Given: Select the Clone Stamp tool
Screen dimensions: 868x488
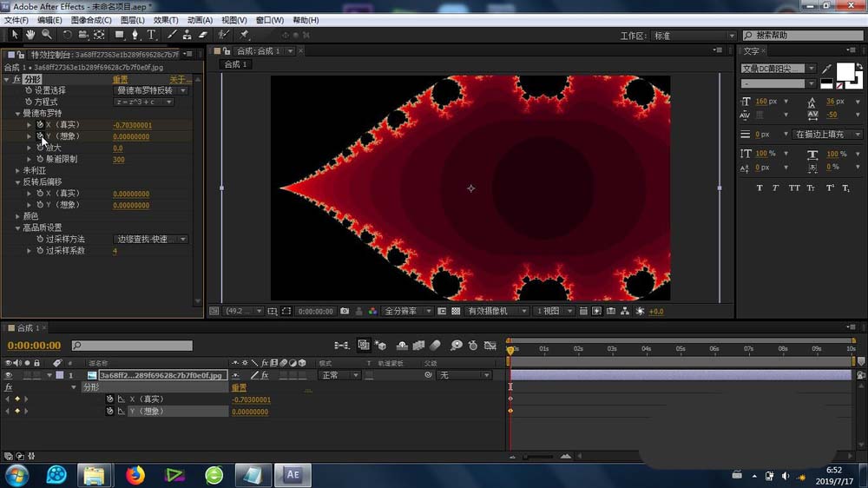Looking at the screenshot, I should pos(187,35).
